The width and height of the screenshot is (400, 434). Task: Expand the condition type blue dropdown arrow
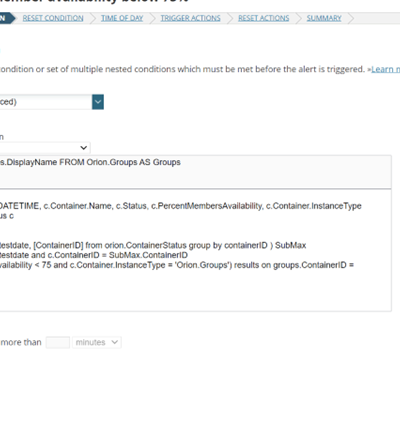click(98, 102)
